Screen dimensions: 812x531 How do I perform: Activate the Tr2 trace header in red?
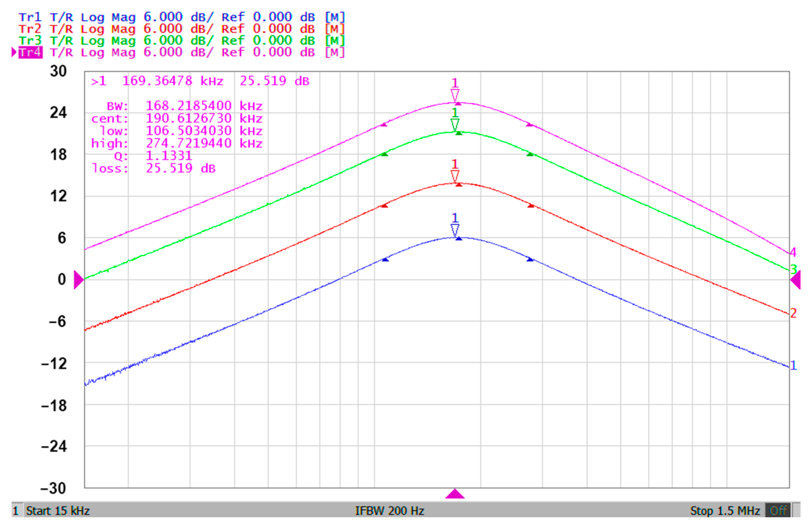click(x=30, y=29)
